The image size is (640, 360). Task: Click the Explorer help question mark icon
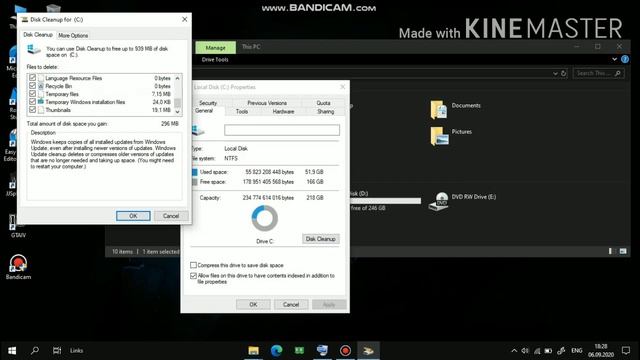click(624, 59)
